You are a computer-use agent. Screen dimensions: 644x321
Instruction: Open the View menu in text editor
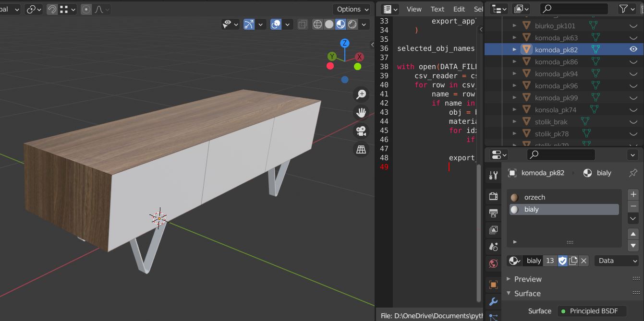click(x=413, y=9)
